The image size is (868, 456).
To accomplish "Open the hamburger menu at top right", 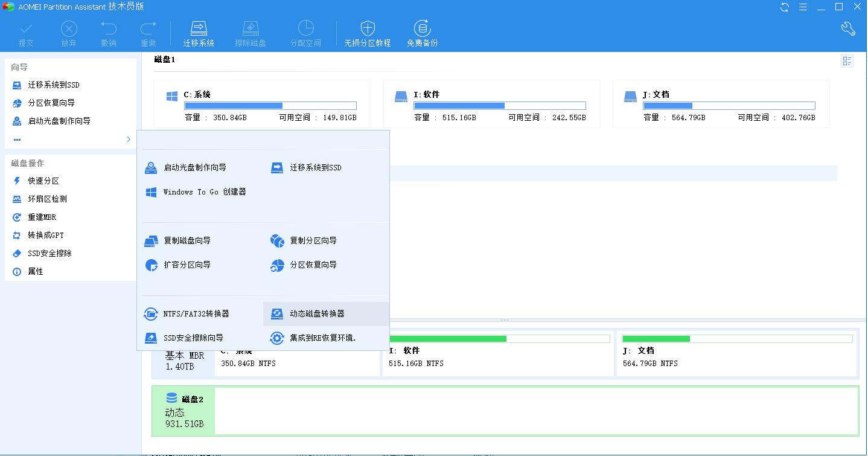I will point(803,7).
